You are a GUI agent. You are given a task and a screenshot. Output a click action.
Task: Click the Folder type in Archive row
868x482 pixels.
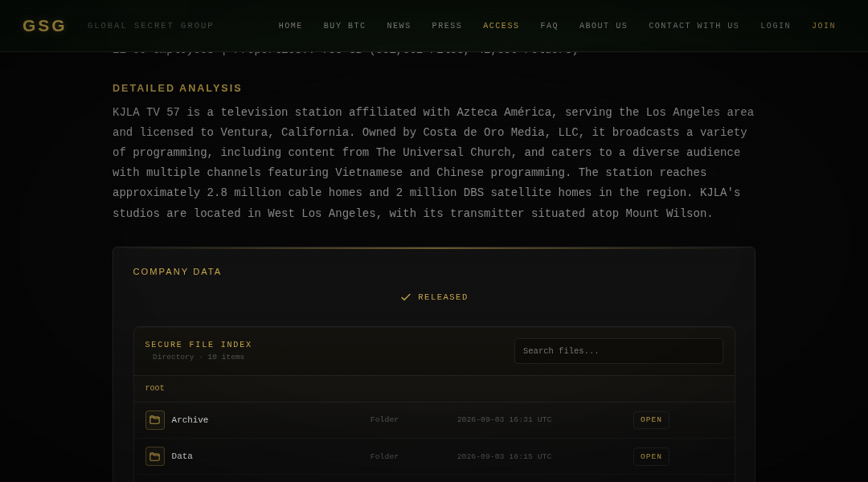(x=384, y=419)
